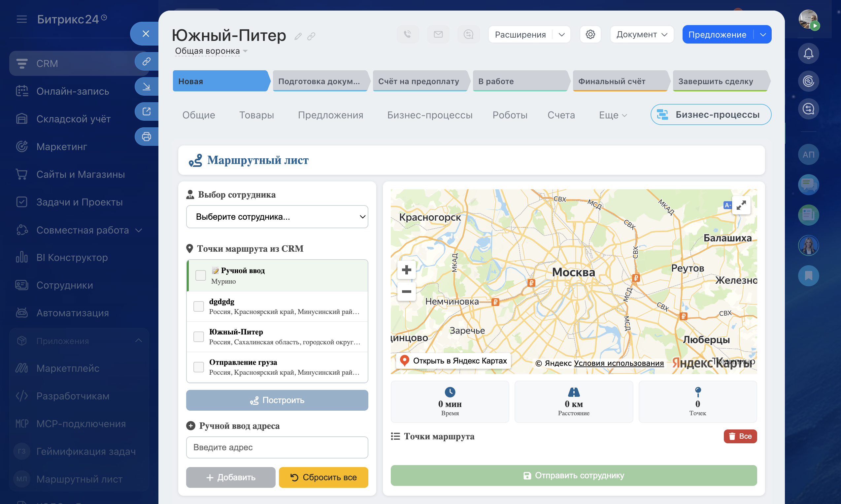Expand the Документ dropdown menu
The height and width of the screenshot is (504, 841).
click(x=642, y=34)
